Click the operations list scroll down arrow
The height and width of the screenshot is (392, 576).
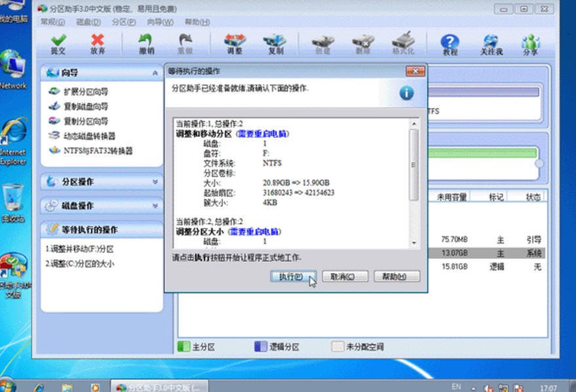point(414,243)
